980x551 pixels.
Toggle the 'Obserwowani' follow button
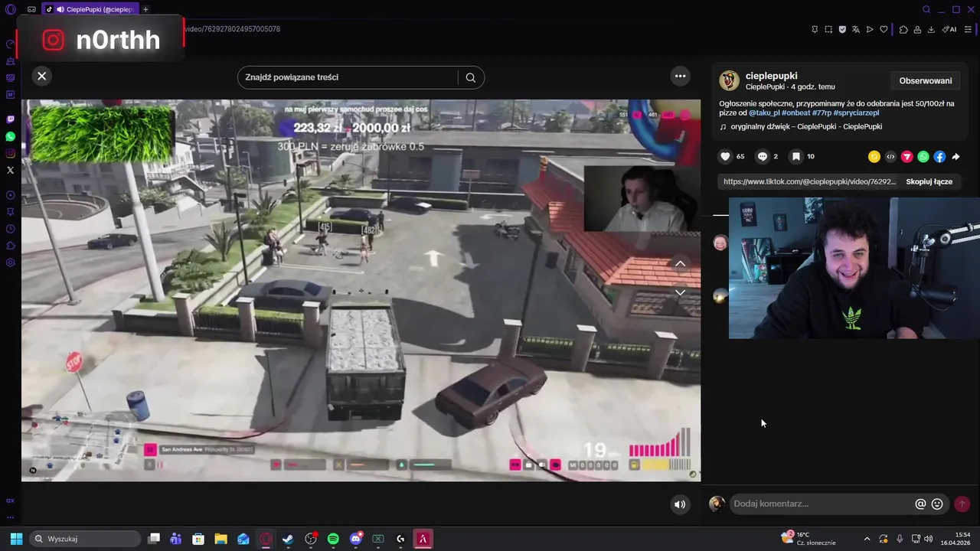(x=926, y=80)
